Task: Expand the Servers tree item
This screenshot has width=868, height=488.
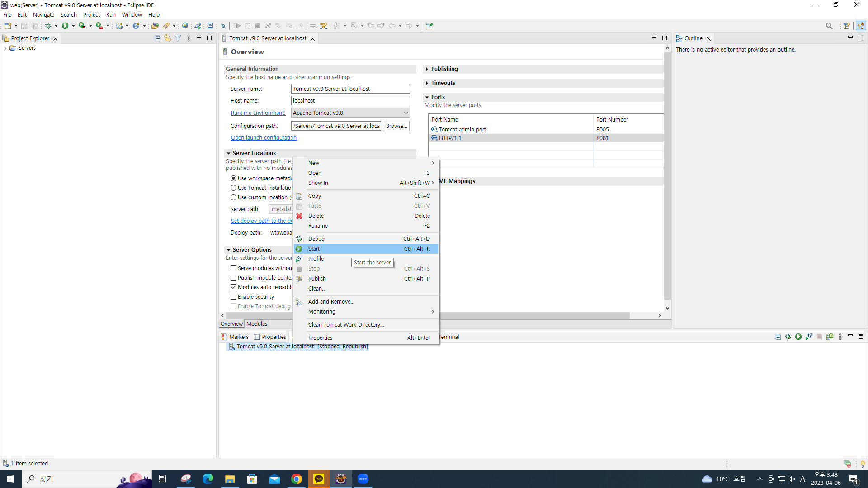Action: tap(5, 48)
